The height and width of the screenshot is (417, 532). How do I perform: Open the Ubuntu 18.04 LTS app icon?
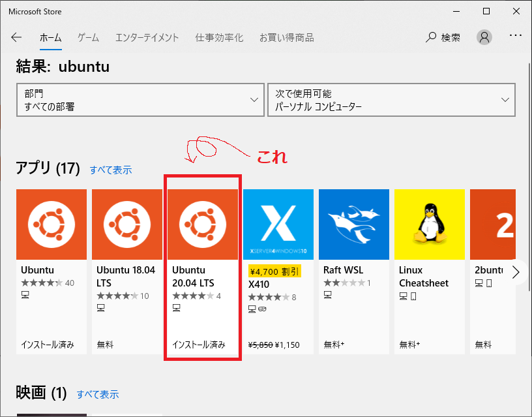[127, 224]
